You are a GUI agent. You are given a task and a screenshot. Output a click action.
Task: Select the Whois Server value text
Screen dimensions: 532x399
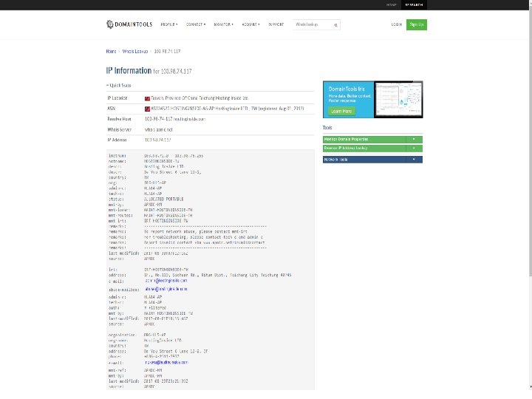coord(158,129)
